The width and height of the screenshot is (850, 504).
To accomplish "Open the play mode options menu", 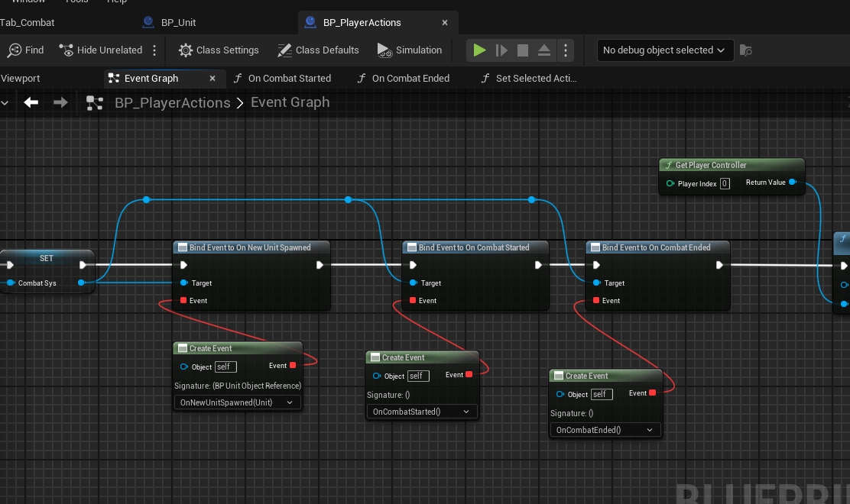I will (x=566, y=50).
